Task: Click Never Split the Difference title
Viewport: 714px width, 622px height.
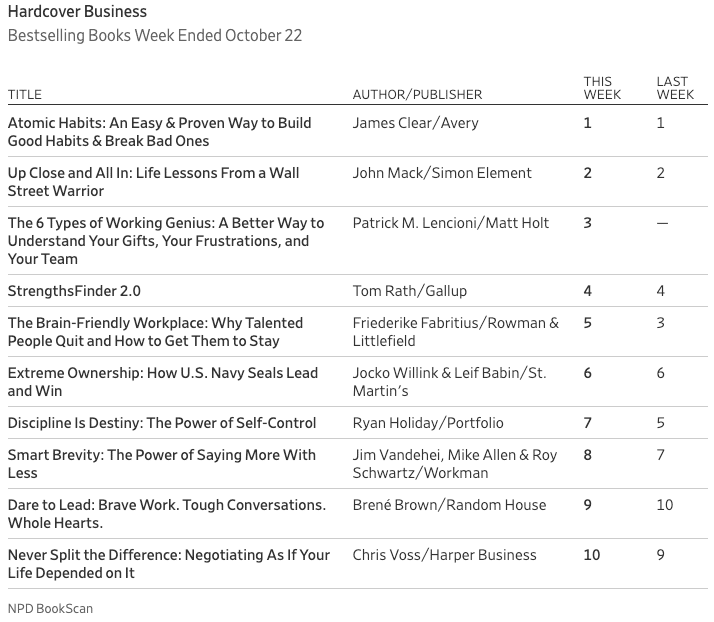Action: tap(168, 564)
